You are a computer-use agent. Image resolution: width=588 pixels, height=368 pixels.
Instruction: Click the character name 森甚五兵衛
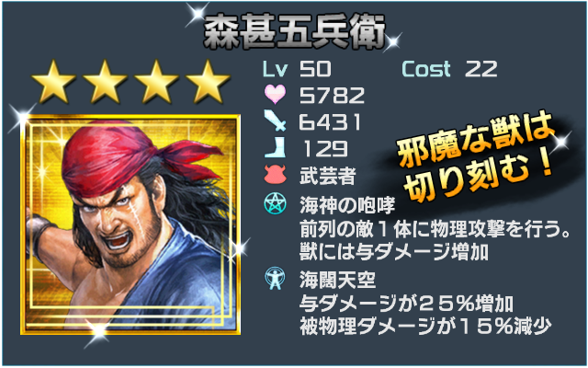pos(294,32)
